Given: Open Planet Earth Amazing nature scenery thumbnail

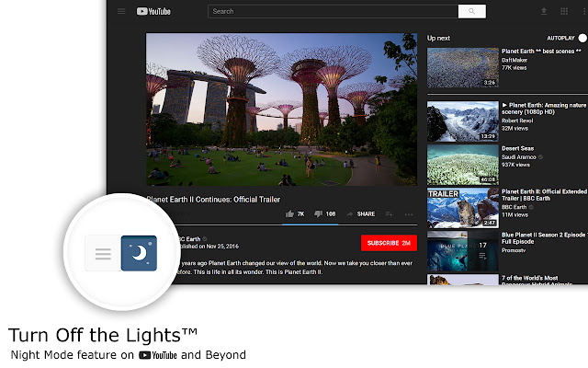Looking at the screenshot, I should point(463,121).
